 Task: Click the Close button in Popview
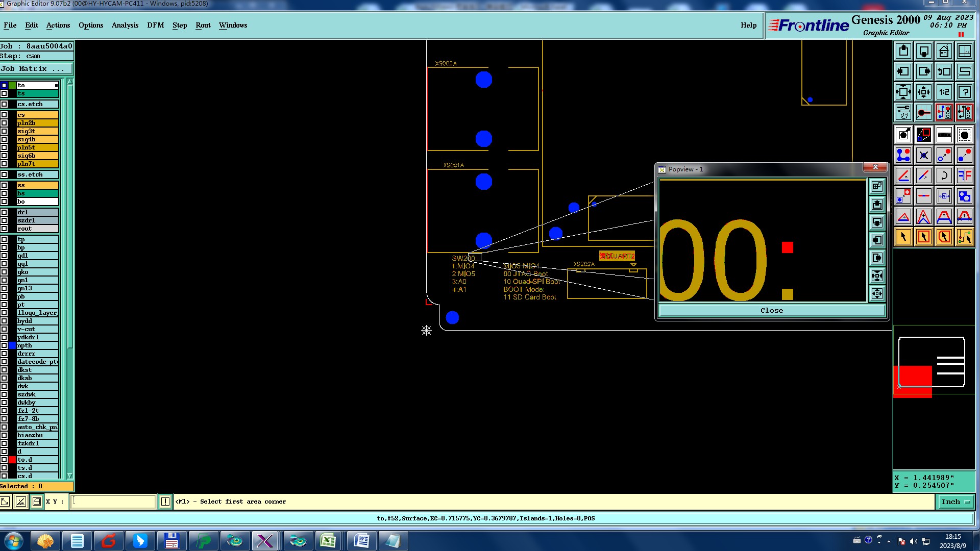click(772, 310)
